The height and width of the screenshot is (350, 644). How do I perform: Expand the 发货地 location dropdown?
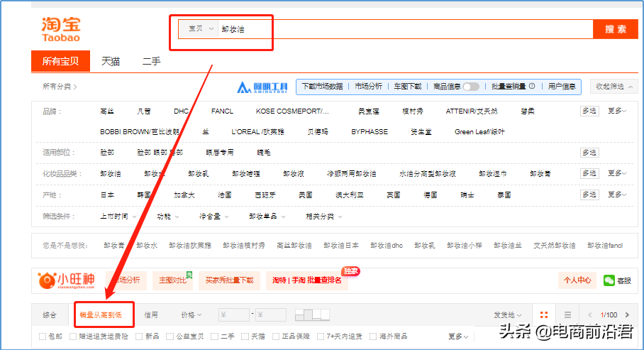coord(507,315)
